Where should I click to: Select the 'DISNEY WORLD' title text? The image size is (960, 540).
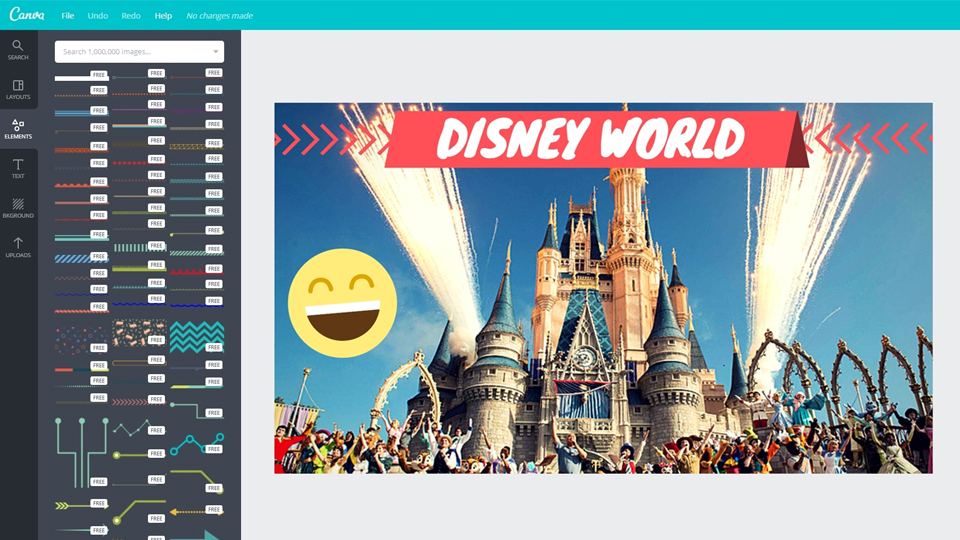(590, 138)
